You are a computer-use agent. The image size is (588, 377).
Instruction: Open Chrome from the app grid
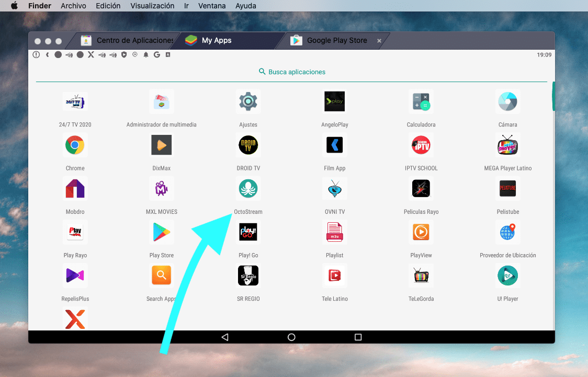[75, 145]
